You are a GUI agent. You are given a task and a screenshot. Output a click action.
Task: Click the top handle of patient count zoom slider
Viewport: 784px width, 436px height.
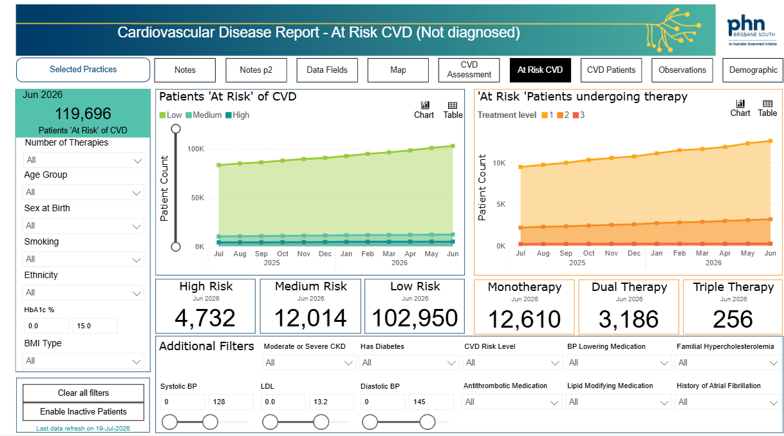click(176, 129)
